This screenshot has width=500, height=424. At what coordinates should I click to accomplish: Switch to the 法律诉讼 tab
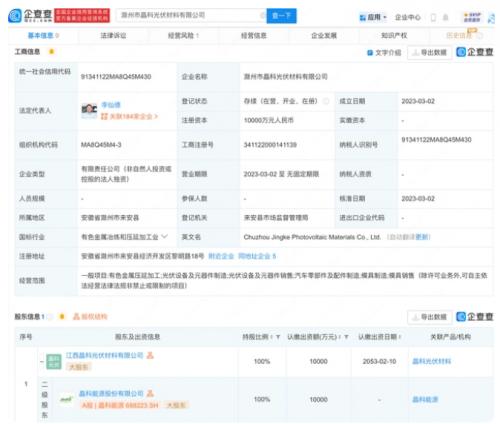113,35
